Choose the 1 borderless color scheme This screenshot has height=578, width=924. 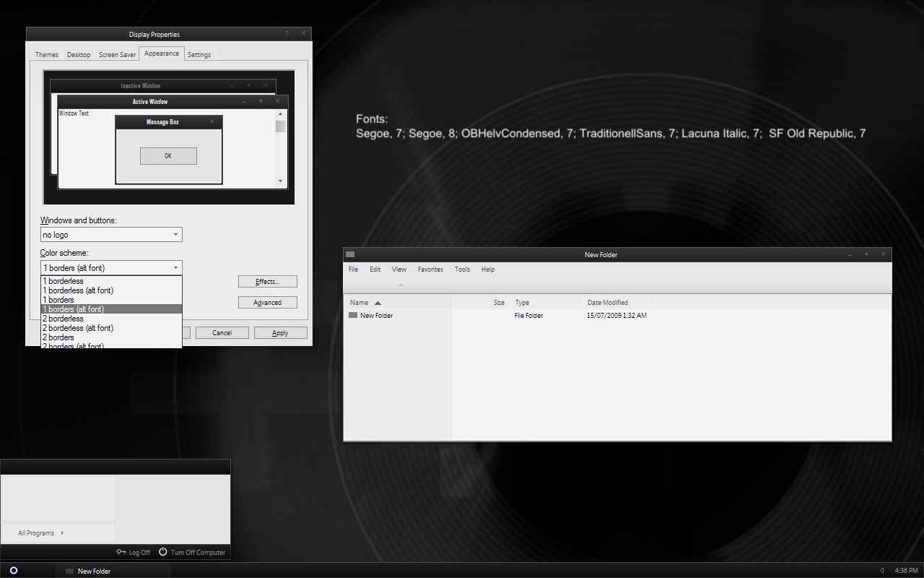tap(111, 281)
